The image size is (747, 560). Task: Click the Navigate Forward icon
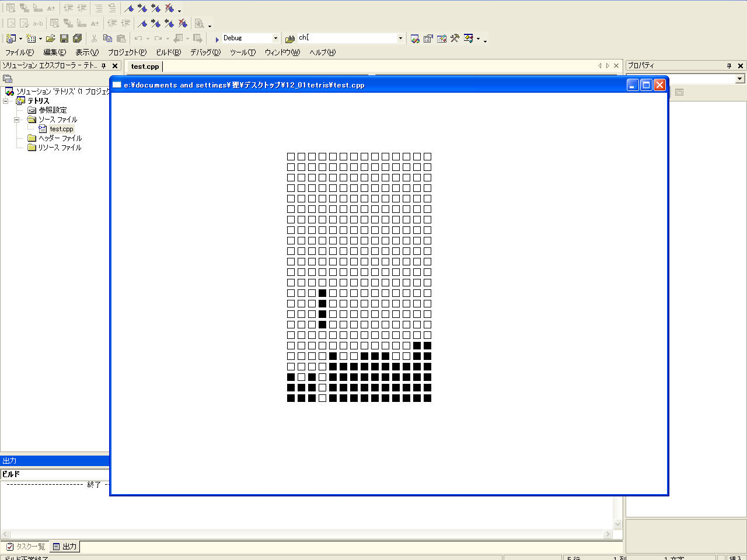198,38
